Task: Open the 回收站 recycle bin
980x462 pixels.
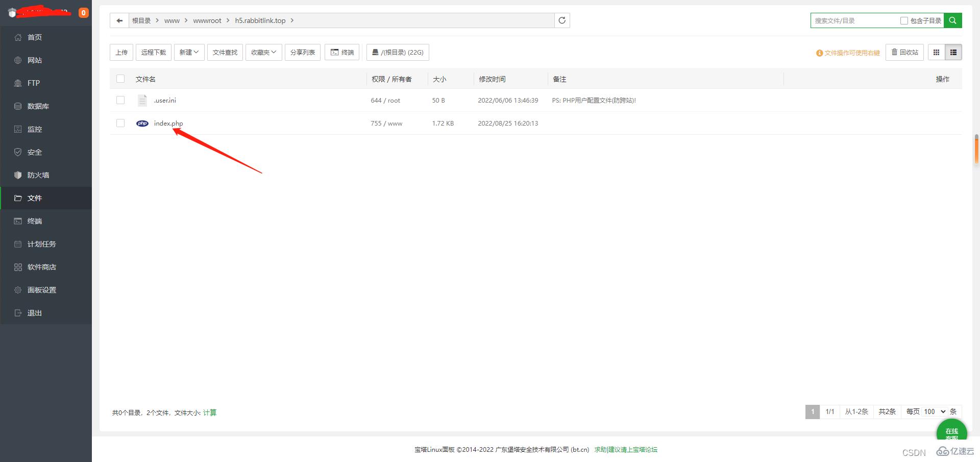Action: pyautogui.click(x=904, y=52)
